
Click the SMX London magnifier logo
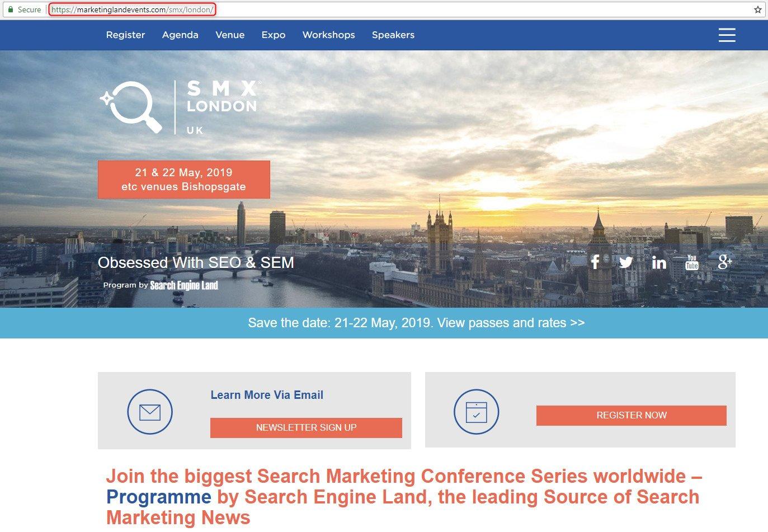[131, 107]
